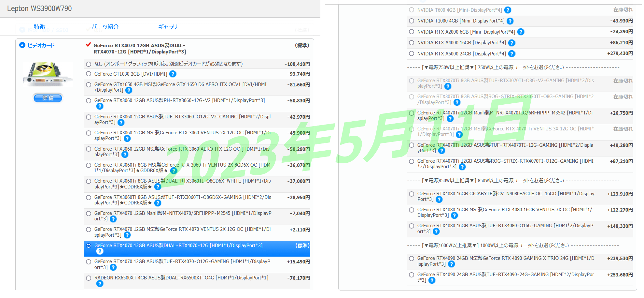The height and width of the screenshot is (298, 644).
Task: Open help icon for NVIDIA RTX A4000 16GB
Action: pos(512,43)
